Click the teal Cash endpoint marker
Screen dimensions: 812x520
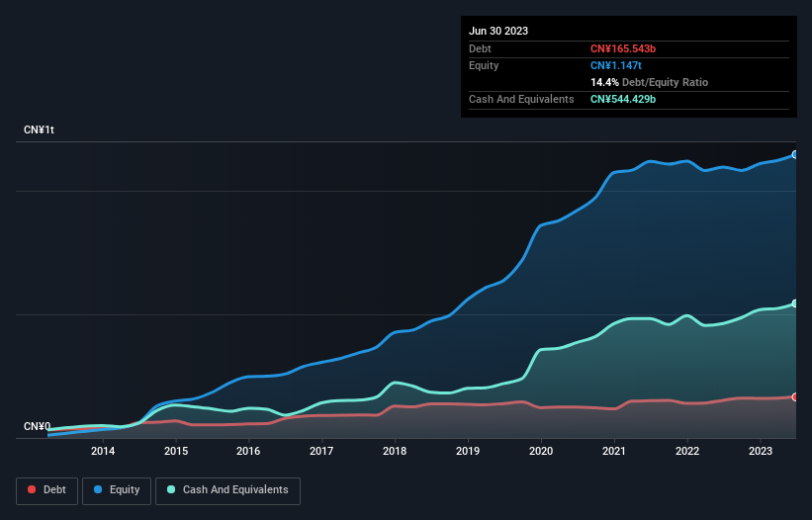(x=795, y=303)
